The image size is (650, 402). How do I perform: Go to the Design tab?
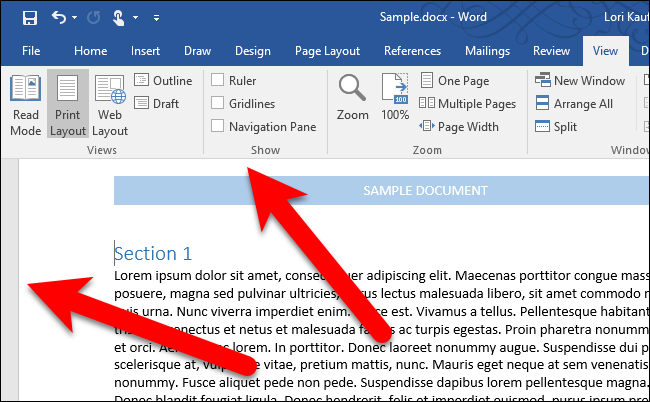tap(253, 51)
